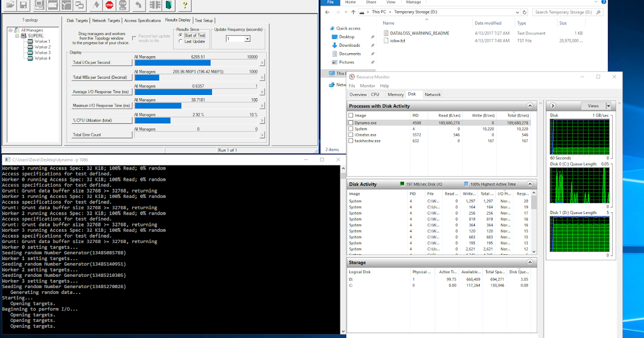Select DATALOSS_WARNING_README file icon
This screenshot has width=644, height=338.
[x=386, y=33]
